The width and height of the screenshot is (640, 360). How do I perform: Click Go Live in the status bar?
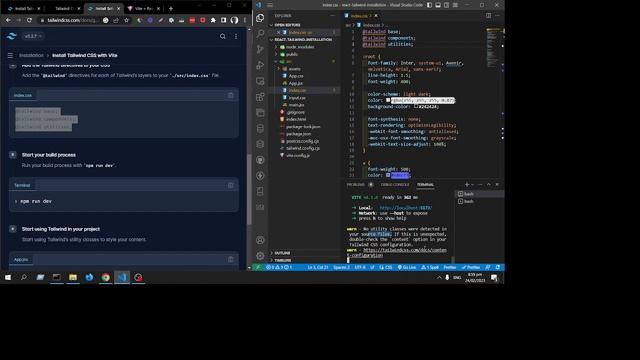coord(407,267)
